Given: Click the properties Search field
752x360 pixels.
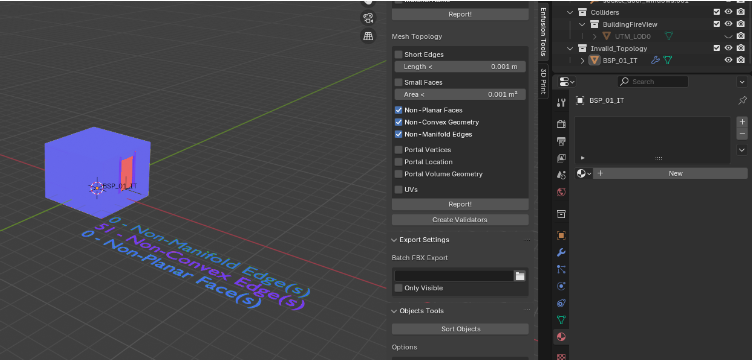Looking at the screenshot, I should 653,81.
